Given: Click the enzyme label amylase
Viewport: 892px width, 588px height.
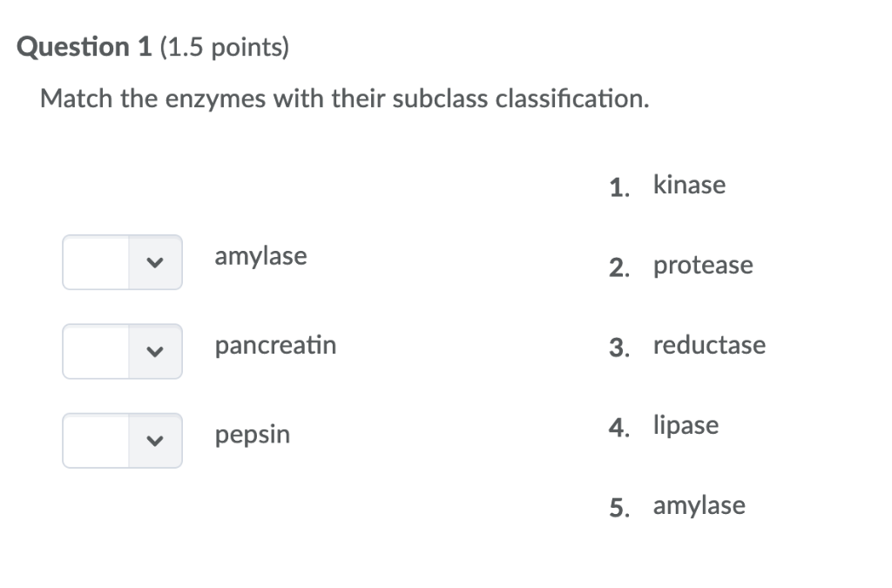Looking at the screenshot, I should (x=260, y=256).
